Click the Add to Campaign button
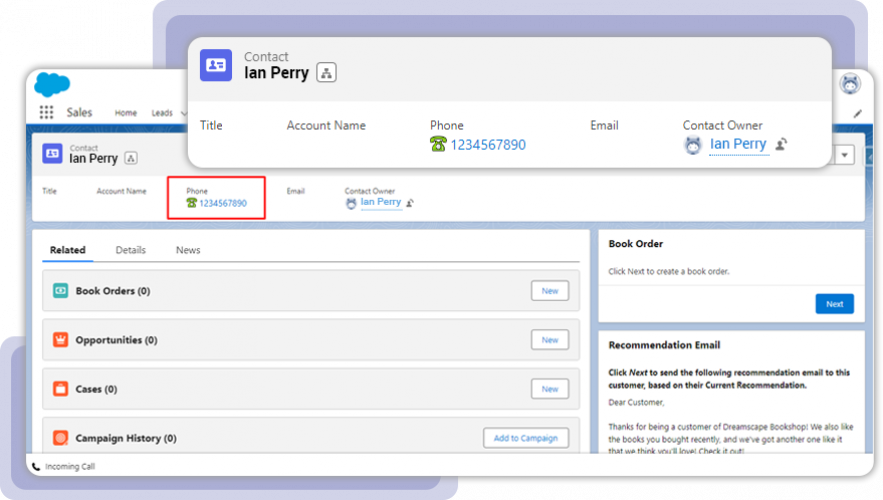Viewport: 883px width, 500px height. click(525, 438)
